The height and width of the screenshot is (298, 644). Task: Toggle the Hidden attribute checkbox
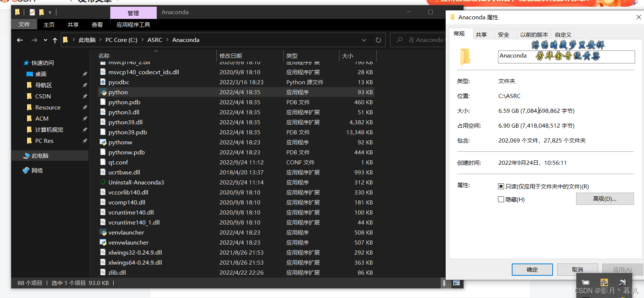click(501, 199)
